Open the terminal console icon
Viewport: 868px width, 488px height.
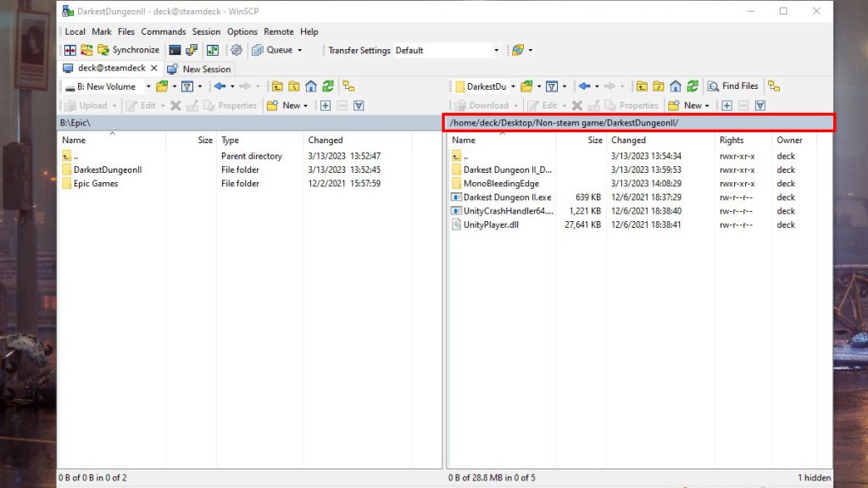click(x=175, y=50)
